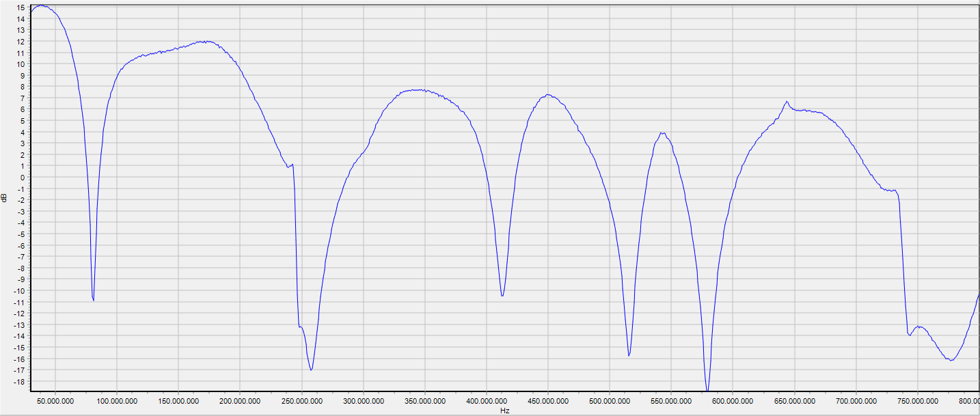Select the 450.000.000 x-axis tick label
Image resolution: width=980 pixels, height=416 pixels.
tap(547, 401)
